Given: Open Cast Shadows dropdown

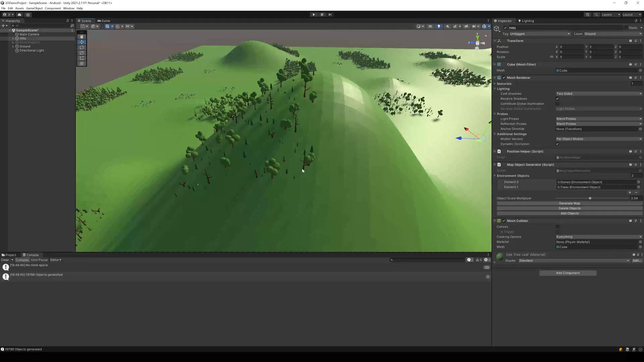Looking at the screenshot, I should tap(598, 94).
